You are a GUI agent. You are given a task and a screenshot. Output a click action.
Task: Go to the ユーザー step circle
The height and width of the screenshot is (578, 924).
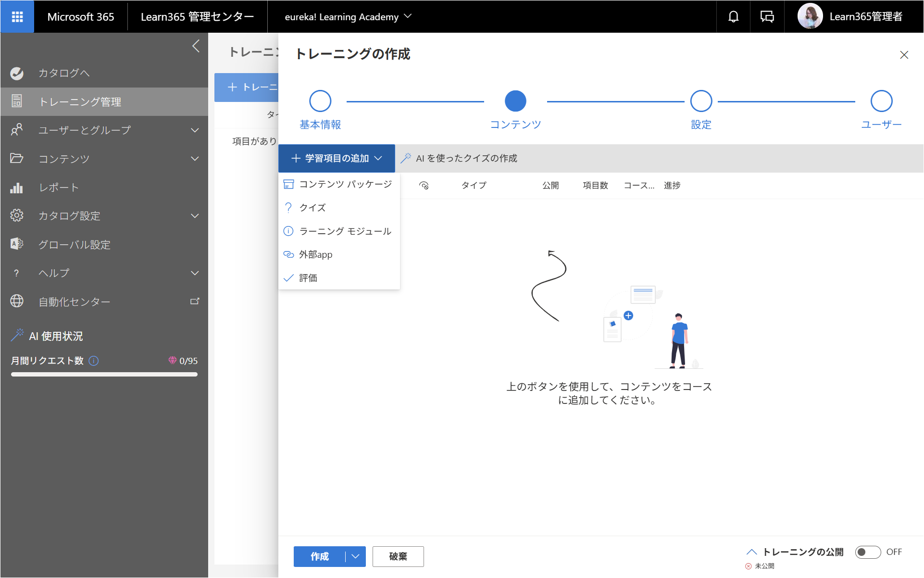[x=881, y=101]
